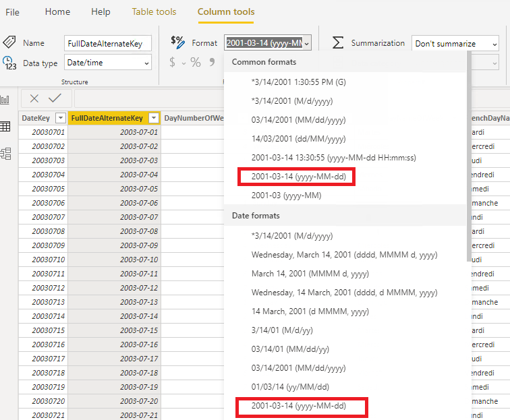Open DateKey column filter arrow
510x420 pixels.
(61, 118)
